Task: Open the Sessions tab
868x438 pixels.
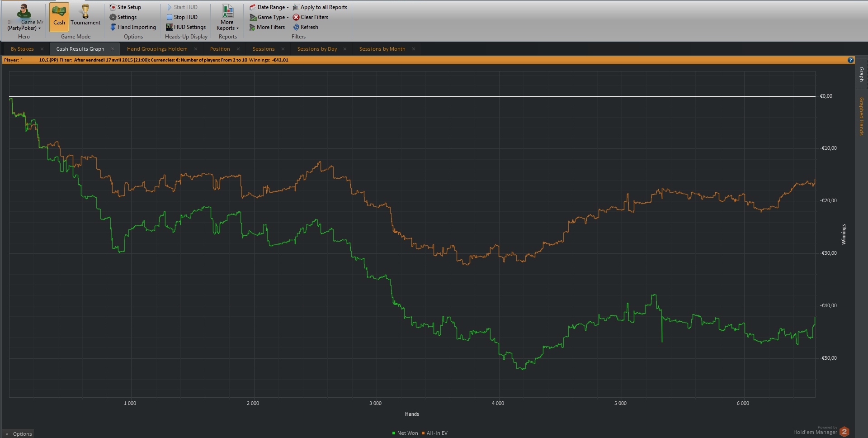Action: pyautogui.click(x=264, y=49)
